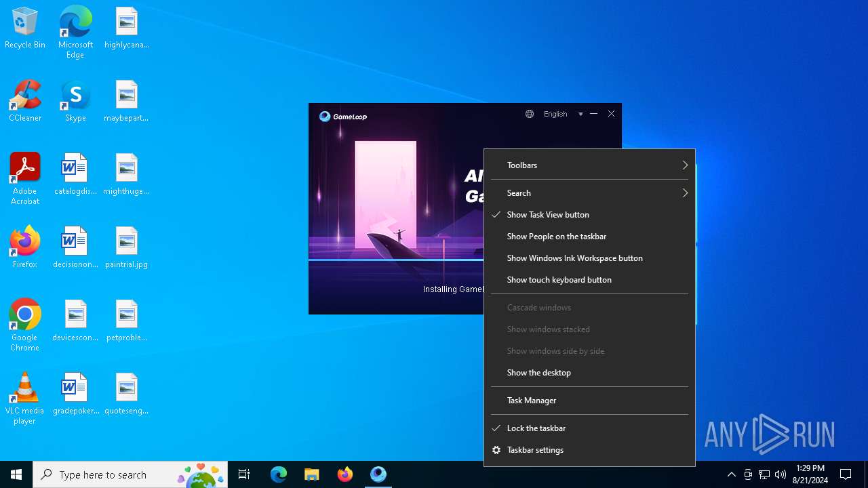The width and height of the screenshot is (868, 488).
Task: Select the Skype desktop shortcut
Action: pos(75,102)
